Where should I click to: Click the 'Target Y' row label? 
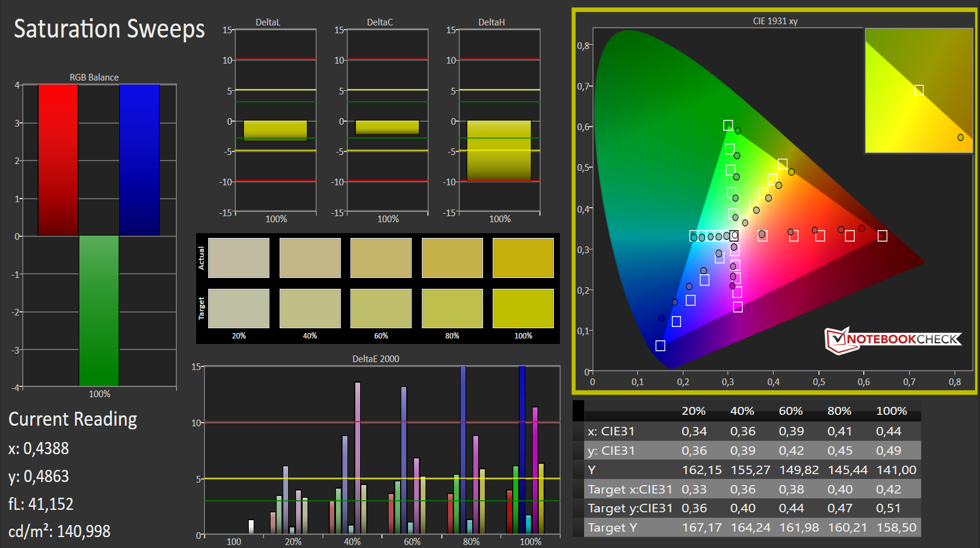612,527
